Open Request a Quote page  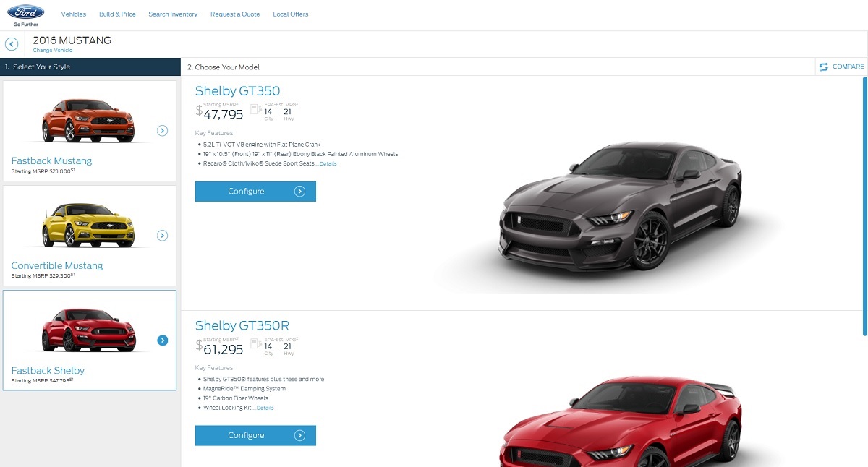pos(235,14)
